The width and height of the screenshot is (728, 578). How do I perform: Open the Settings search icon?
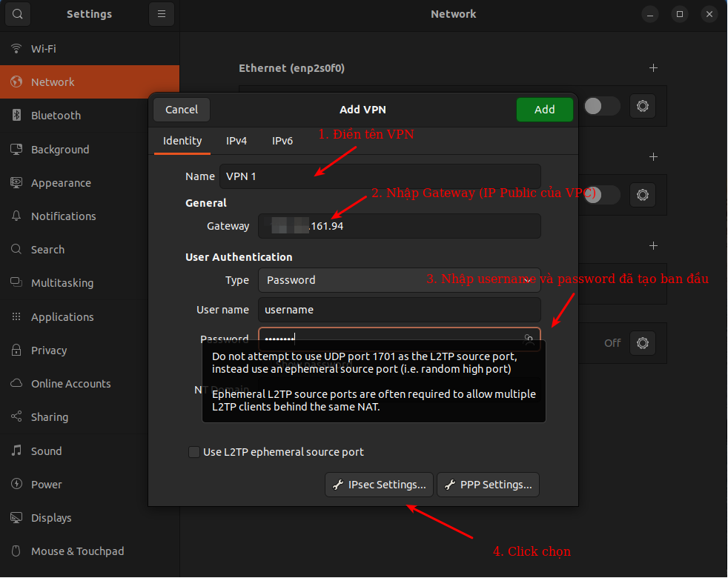tap(18, 14)
